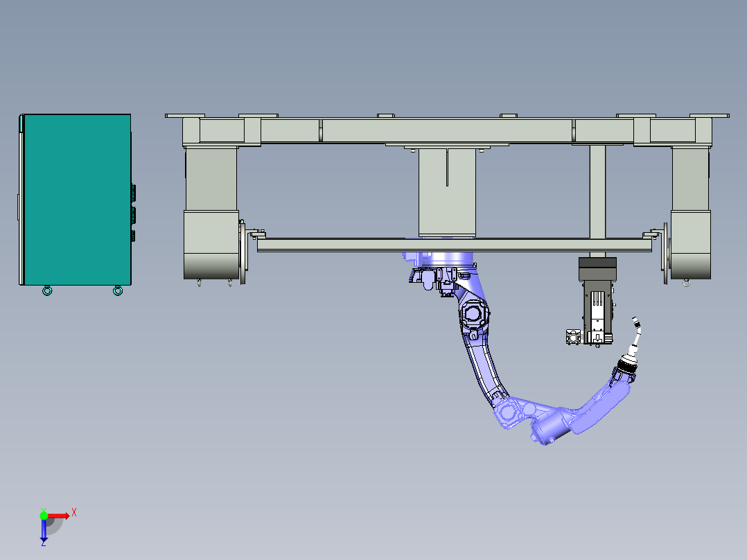
Task: Select the eyebolt under the right column
Action: (x=686, y=283)
